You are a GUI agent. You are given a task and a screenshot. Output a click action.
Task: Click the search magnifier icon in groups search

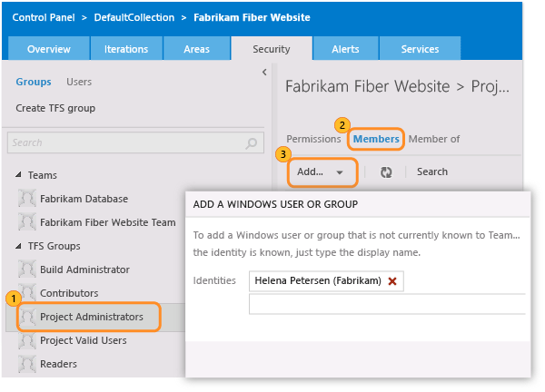[251, 142]
